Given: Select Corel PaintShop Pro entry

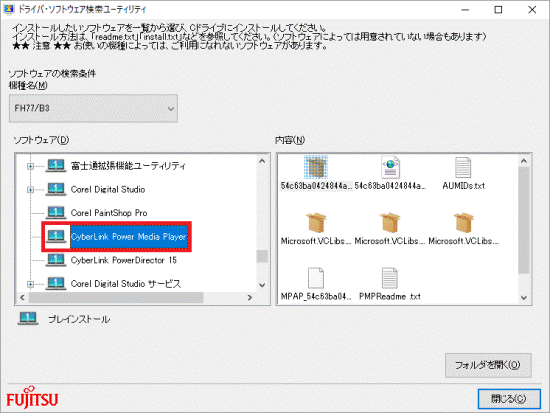Looking at the screenshot, I should pos(109,213).
